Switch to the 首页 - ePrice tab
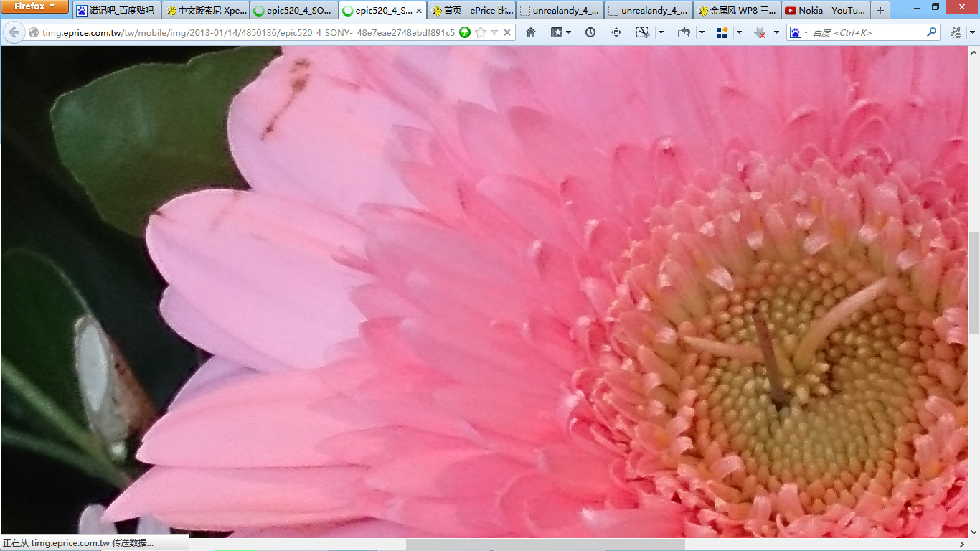The height and width of the screenshot is (551, 980). click(472, 11)
